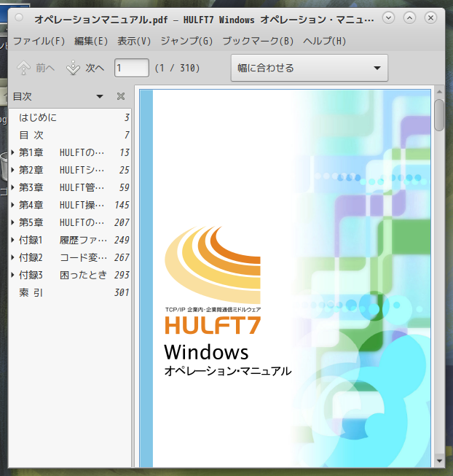This screenshot has height=476, width=453.
Task: Click the window menu circle icon in the title bar
Action: pyautogui.click(x=19, y=17)
